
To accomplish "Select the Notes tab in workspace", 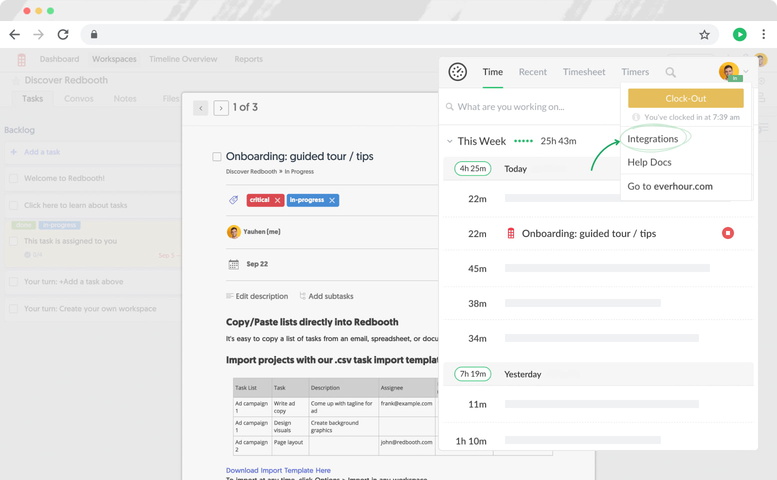I will (x=125, y=99).
